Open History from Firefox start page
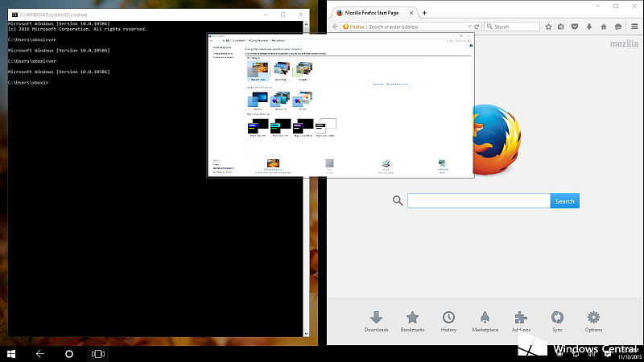This screenshot has width=644, height=362. tap(448, 321)
